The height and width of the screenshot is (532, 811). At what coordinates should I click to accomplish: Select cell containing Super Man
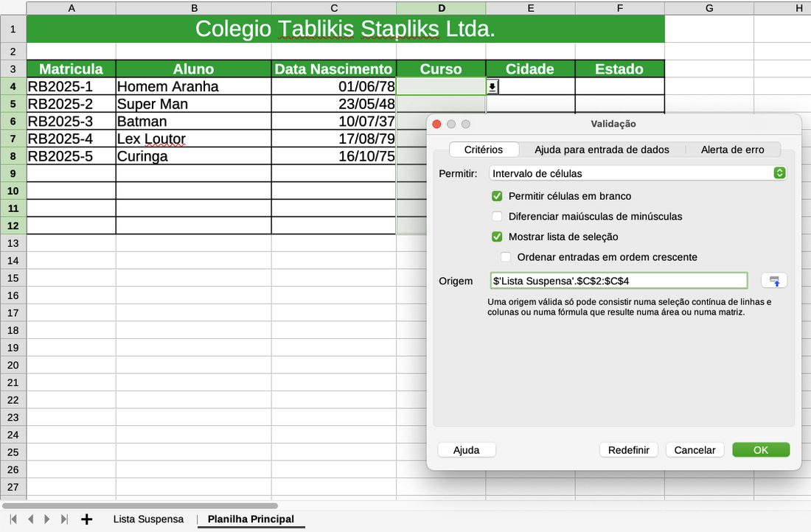pyautogui.click(x=194, y=104)
